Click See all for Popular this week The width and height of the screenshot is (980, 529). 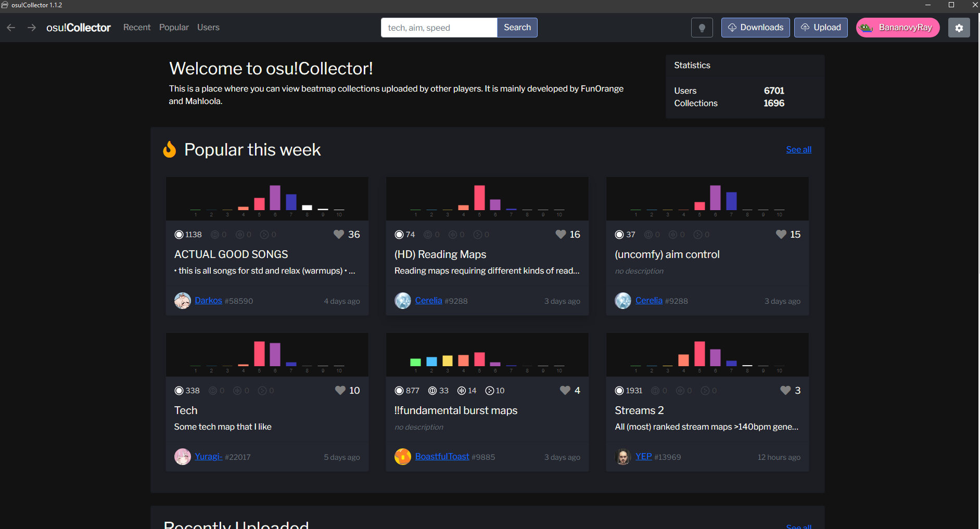(798, 150)
